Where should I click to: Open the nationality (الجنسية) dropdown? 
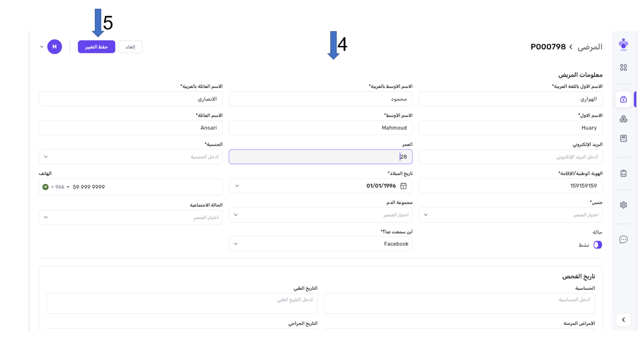130,157
